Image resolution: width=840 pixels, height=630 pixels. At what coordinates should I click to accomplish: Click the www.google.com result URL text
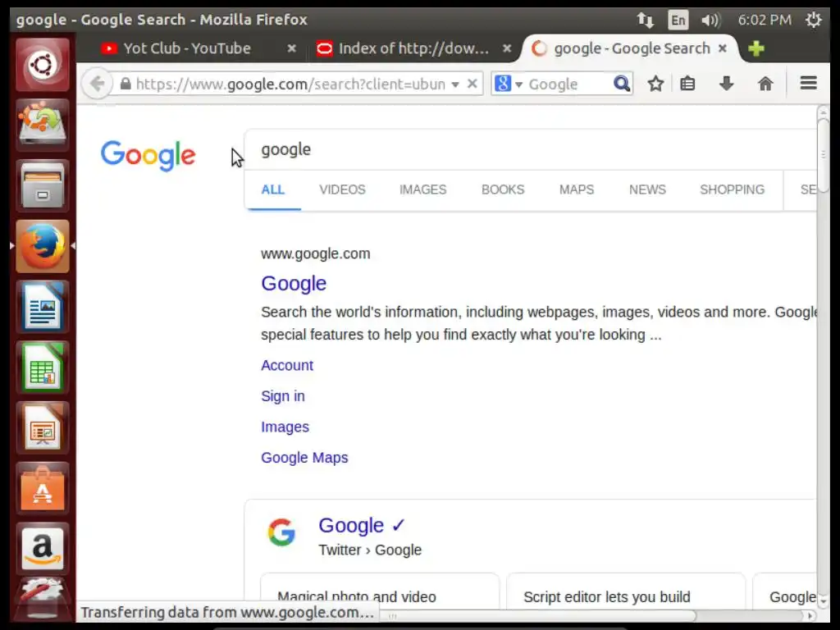point(316,254)
